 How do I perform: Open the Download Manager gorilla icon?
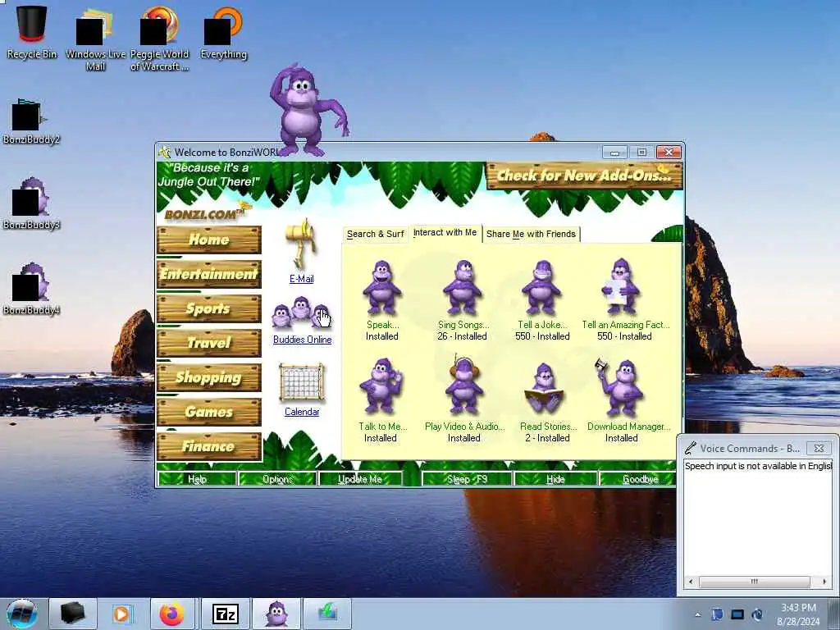tap(620, 387)
